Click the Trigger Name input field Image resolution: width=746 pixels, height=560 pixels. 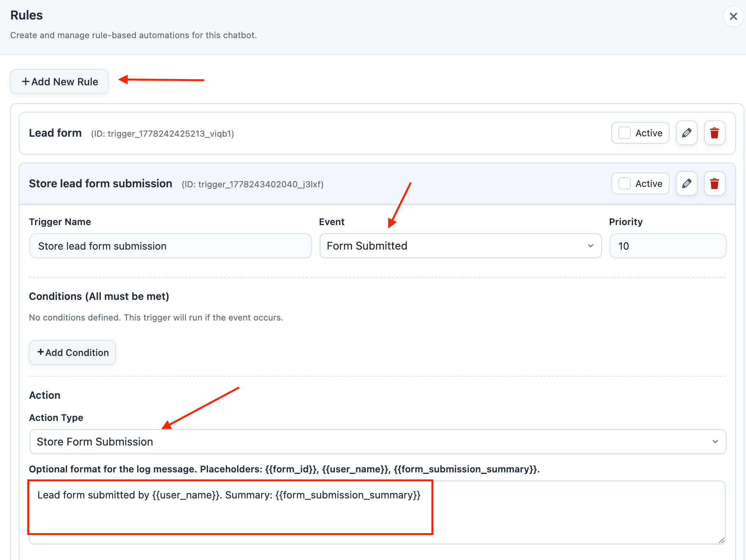(x=171, y=246)
